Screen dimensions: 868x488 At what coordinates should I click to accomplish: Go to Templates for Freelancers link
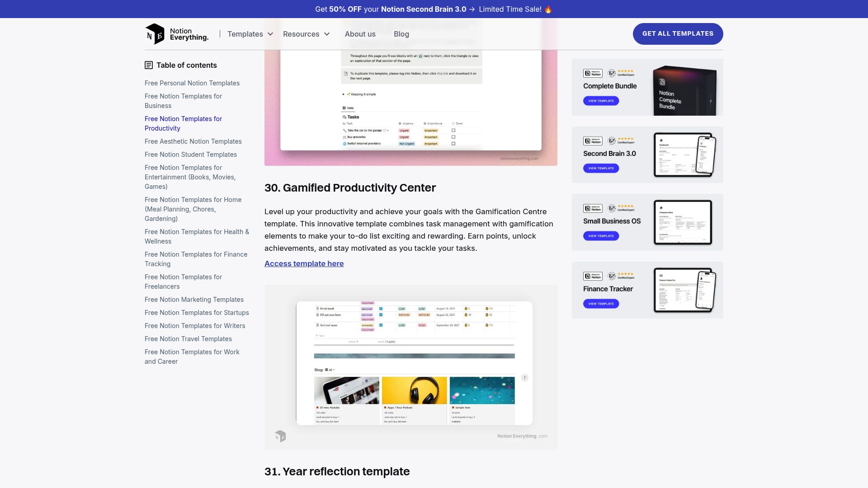pos(183,282)
